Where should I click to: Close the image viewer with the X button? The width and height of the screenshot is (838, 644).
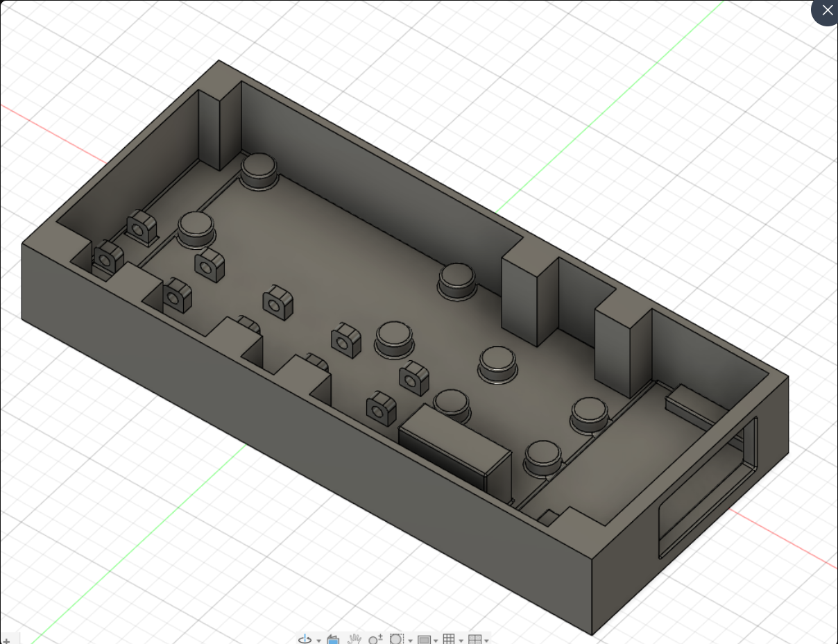coord(826,10)
